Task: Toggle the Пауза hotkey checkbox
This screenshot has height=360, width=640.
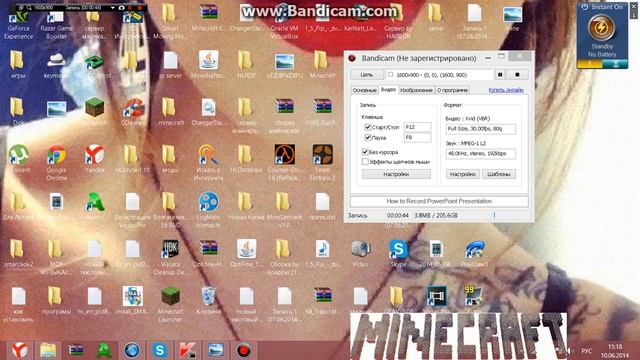Action: point(368,138)
